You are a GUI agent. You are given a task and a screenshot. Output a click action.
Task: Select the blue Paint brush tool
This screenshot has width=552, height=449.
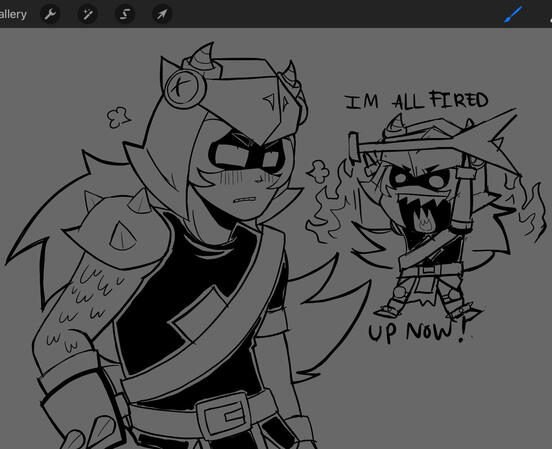[x=513, y=14]
